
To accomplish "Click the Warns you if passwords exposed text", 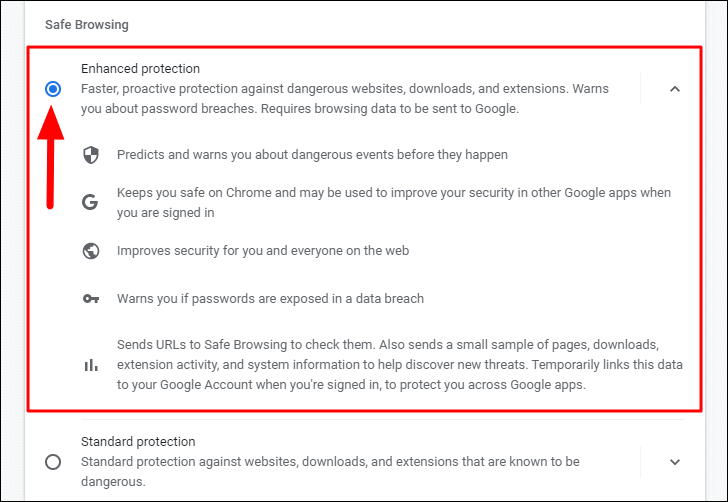I will tap(270, 299).
